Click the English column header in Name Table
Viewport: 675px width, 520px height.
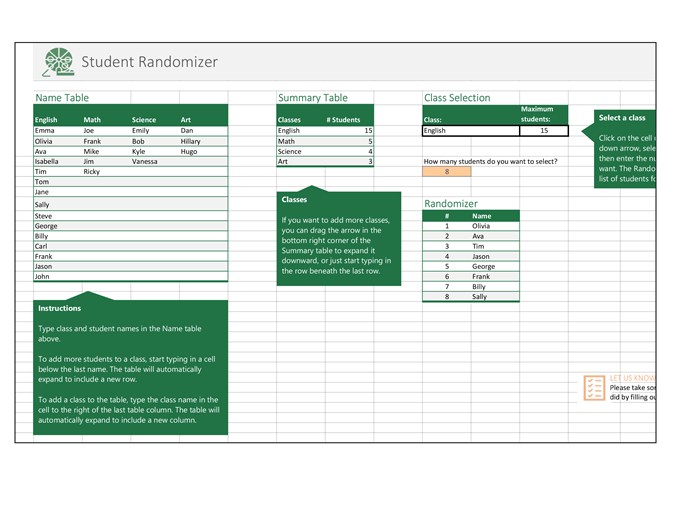(46, 120)
